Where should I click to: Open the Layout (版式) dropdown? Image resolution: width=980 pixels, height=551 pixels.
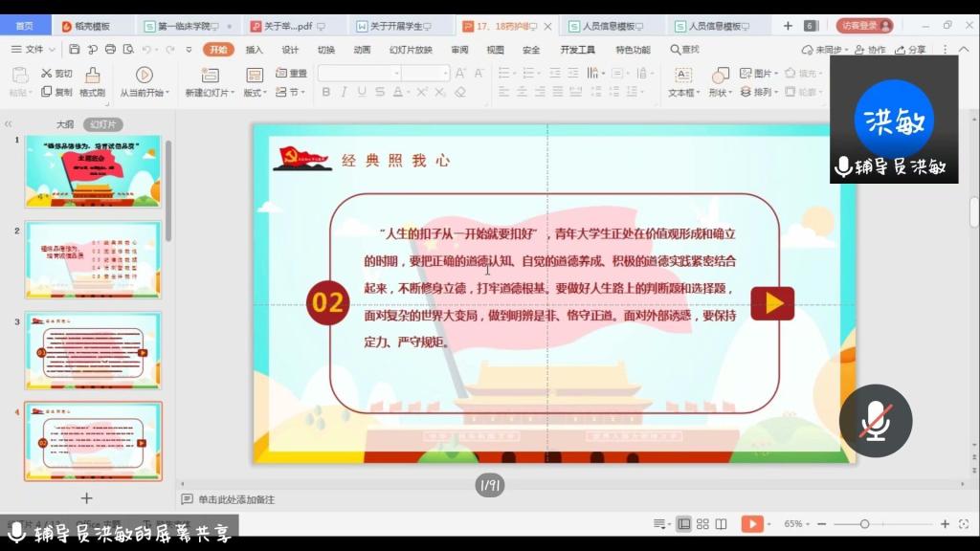pyautogui.click(x=256, y=93)
